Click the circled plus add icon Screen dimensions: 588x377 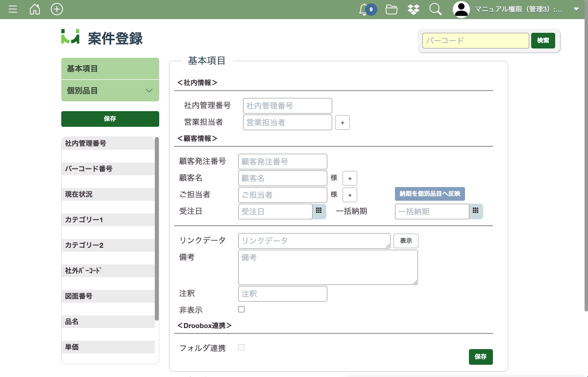click(57, 9)
